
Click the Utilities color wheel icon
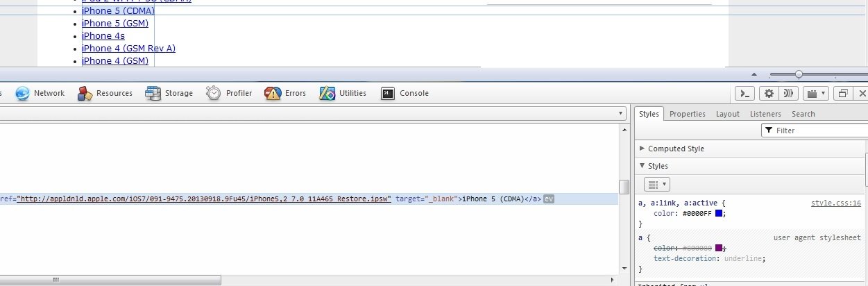tap(327, 93)
